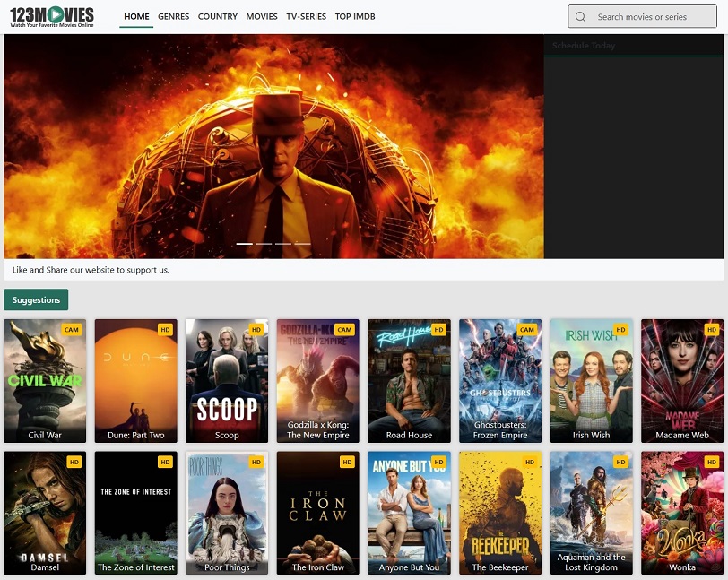
Task: Open The Iron Claw poster
Action: click(318, 513)
